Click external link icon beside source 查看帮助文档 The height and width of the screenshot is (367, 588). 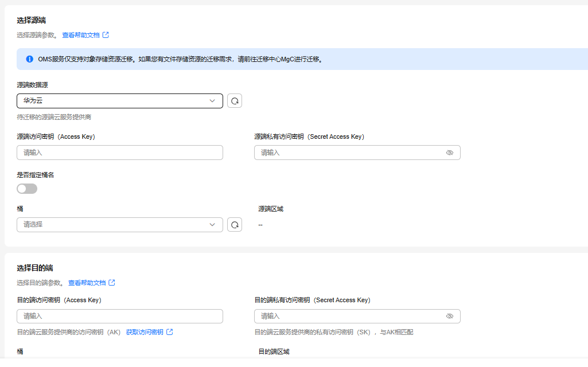106,35
